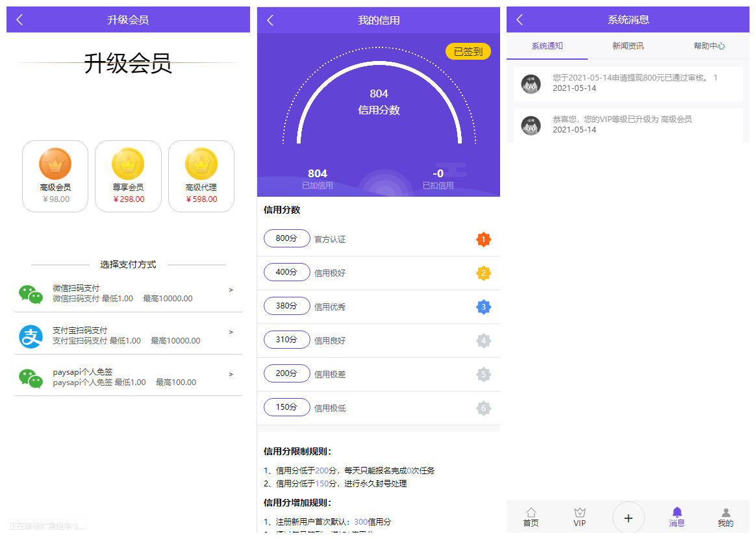The height and width of the screenshot is (539, 756).
Task: Expand paysapi个人免签 payment option
Action: tap(128, 377)
